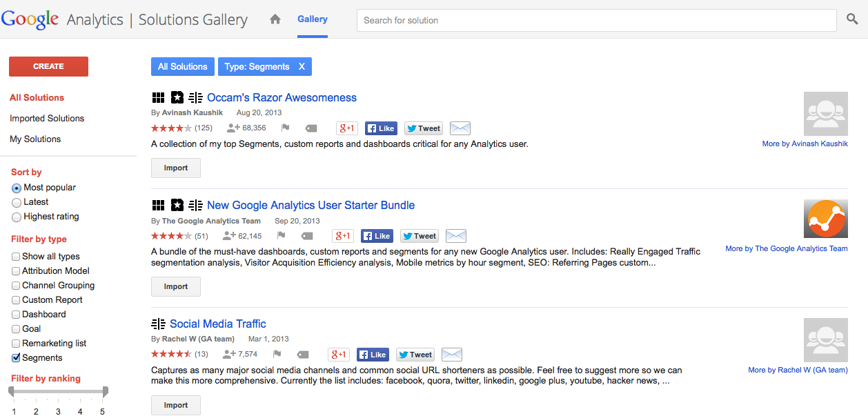The width and height of the screenshot is (868, 416).
Task: Select the Latest sort option
Action: click(x=17, y=203)
